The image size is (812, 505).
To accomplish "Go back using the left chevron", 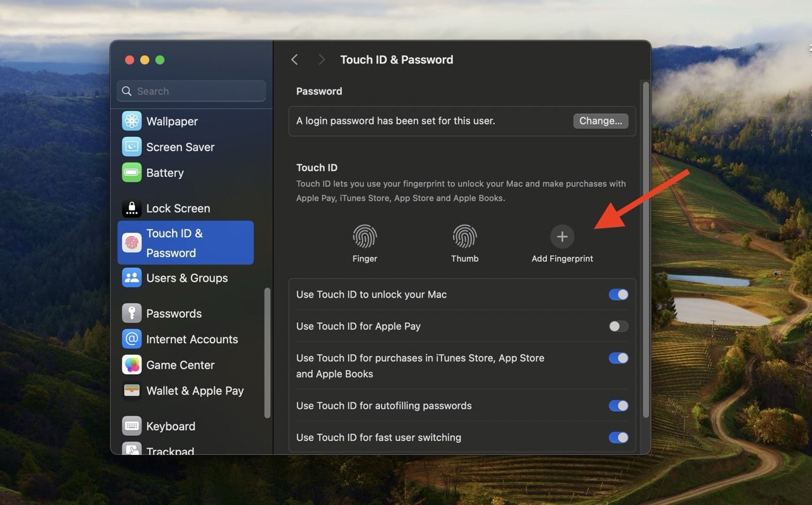I will click(294, 60).
